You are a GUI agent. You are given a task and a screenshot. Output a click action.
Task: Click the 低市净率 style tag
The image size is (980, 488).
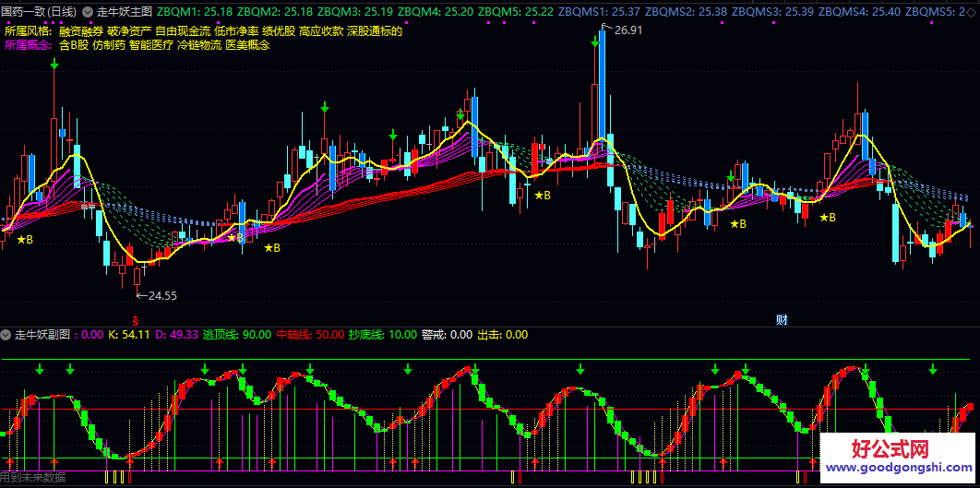[236, 31]
